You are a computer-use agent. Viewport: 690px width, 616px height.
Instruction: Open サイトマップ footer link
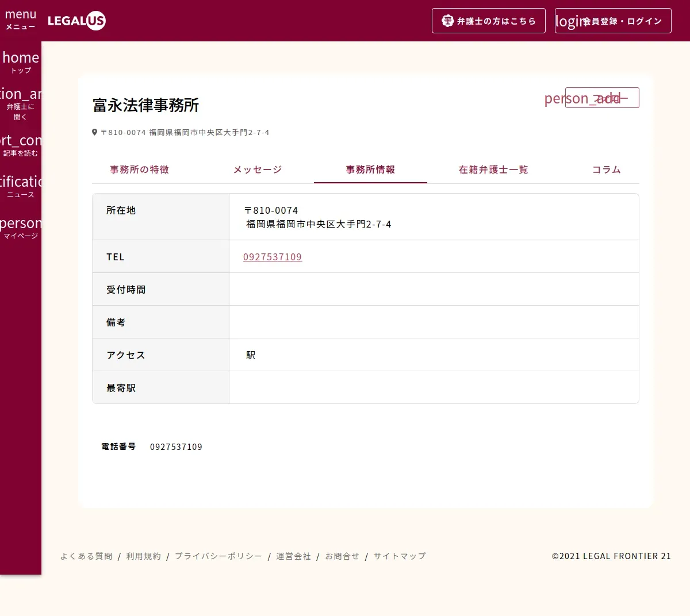point(400,556)
